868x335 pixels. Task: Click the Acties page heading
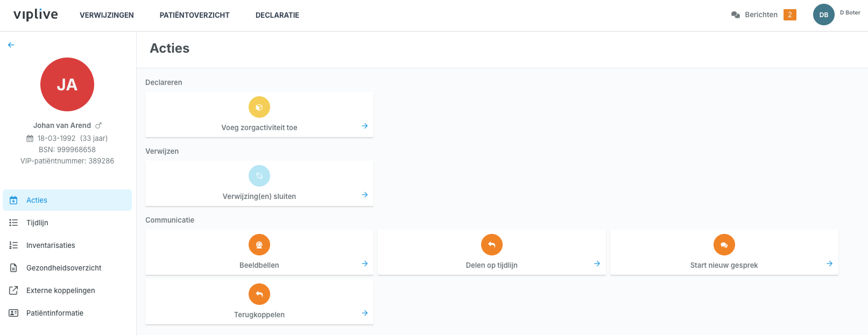[170, 48]
